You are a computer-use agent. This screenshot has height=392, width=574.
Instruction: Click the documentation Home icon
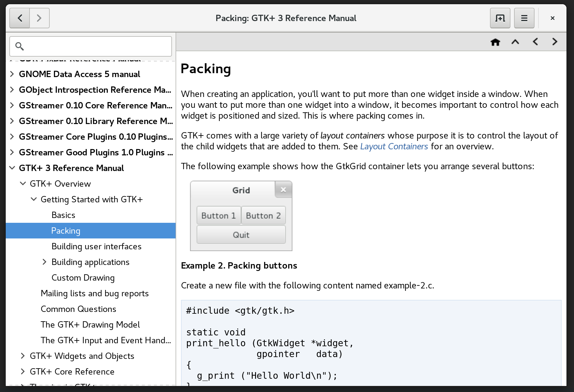(x=495, y=42)
